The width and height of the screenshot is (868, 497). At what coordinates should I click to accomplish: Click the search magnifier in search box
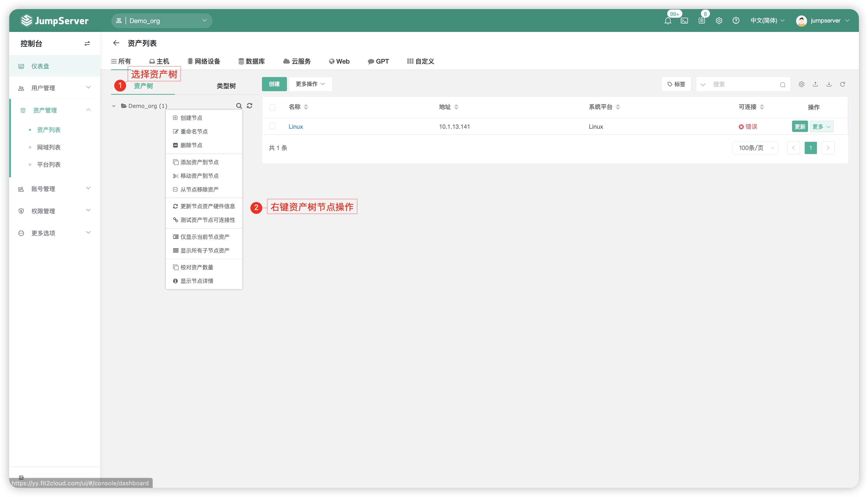pos(783,85)
